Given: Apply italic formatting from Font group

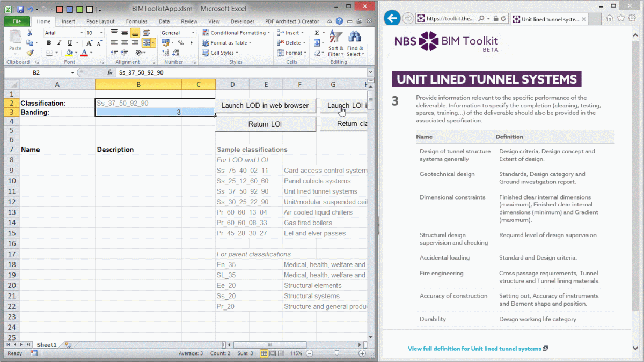Looking at the screenshot, I should tap(58, 42).
